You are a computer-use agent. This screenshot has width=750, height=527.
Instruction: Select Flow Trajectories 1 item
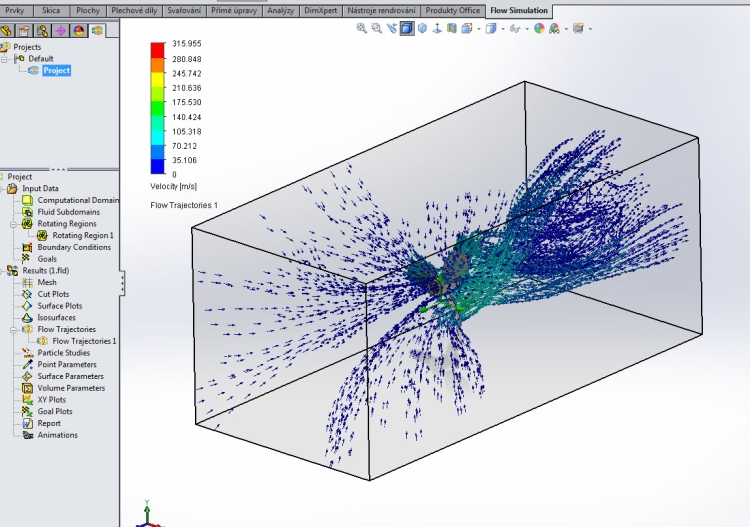pyautogui.click(x=84, y=341)
